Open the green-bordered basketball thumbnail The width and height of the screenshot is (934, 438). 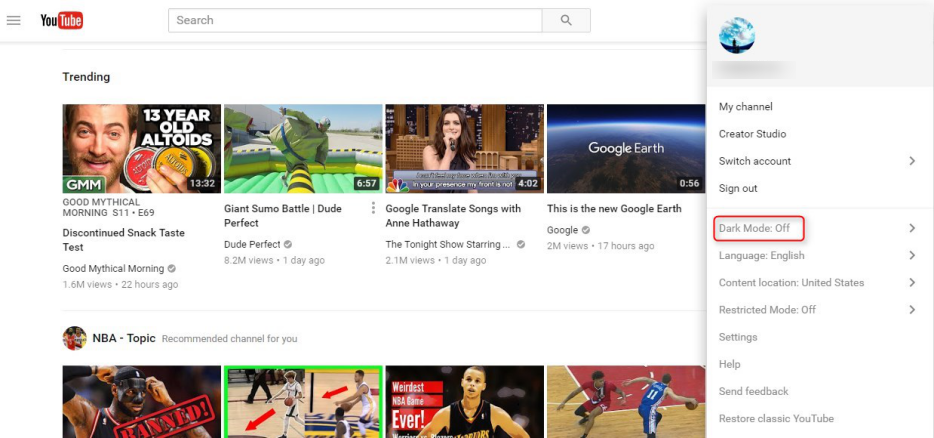[303, 402]
